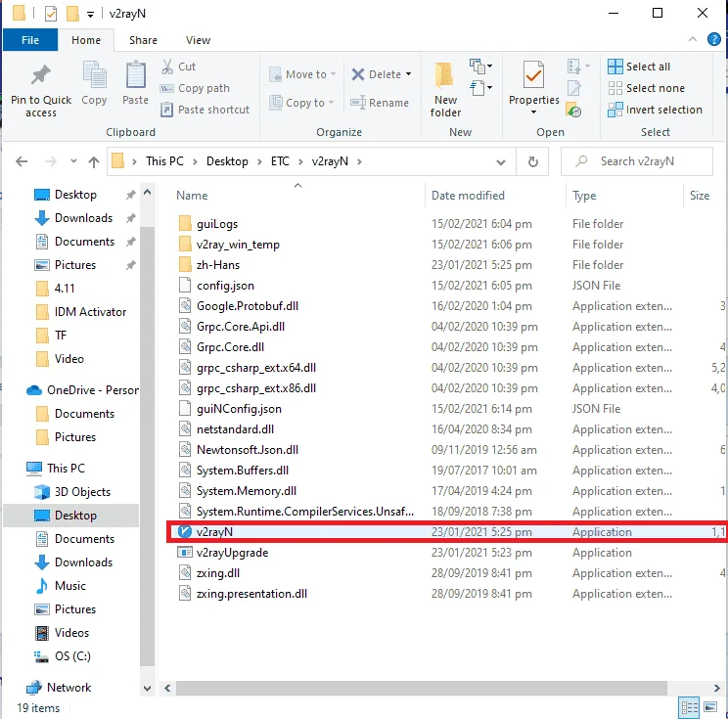This screenshot has width=728, height=719.
Task: Click Desktop in breadcrumb path
Action: [227, 161]
